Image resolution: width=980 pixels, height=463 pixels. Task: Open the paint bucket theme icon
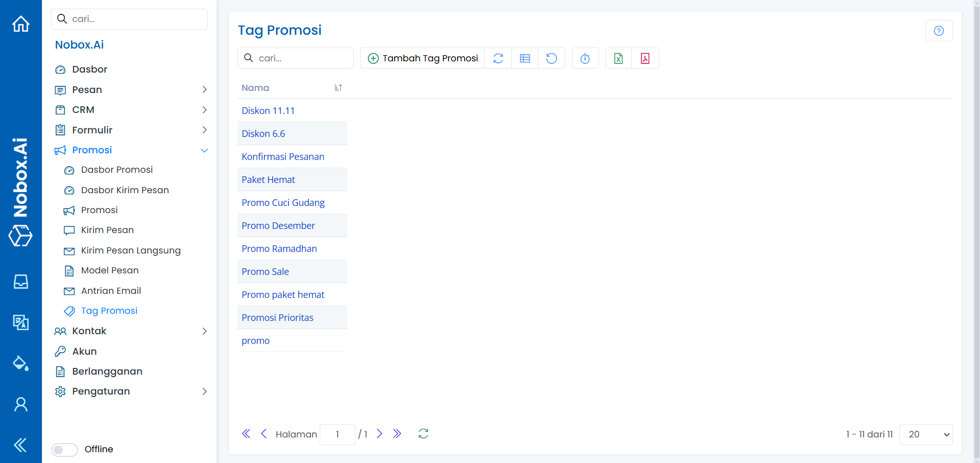[x=21, y=363]
